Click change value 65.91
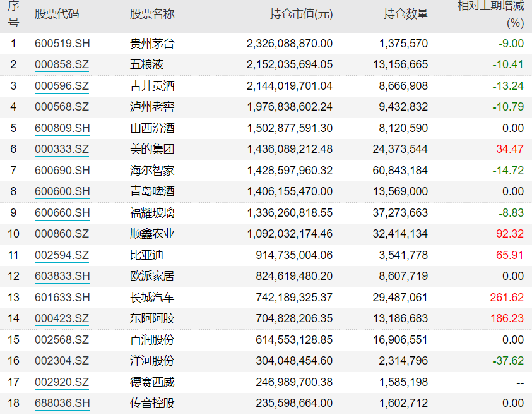Screen dimensions: 532x417 [x=510, y=255]
